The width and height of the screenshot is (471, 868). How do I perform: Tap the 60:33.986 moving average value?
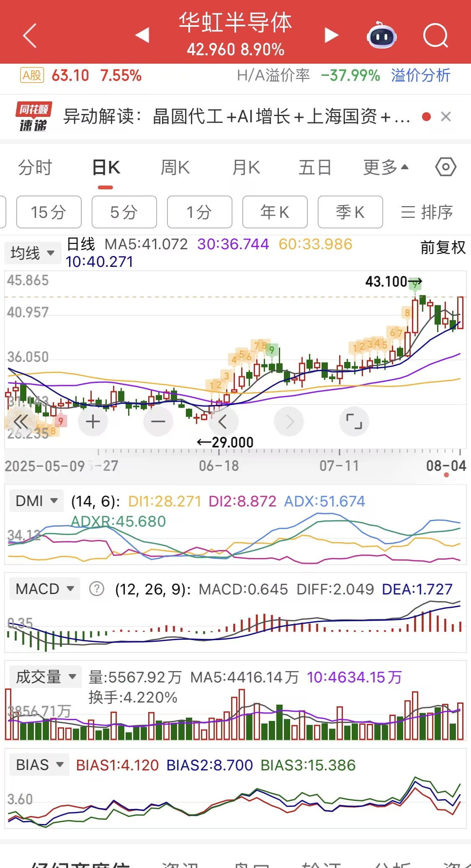click(x=315, y=244)
